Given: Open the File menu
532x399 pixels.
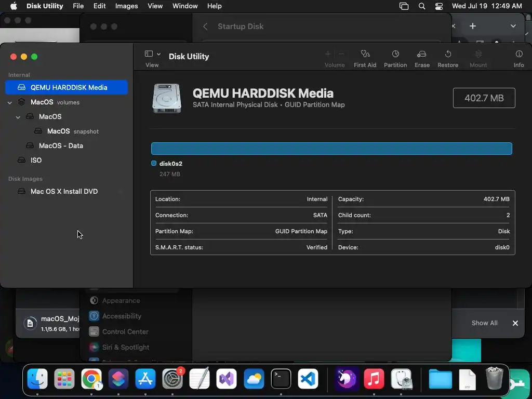Looking at the screenshot, I should [x=78, y=6].
